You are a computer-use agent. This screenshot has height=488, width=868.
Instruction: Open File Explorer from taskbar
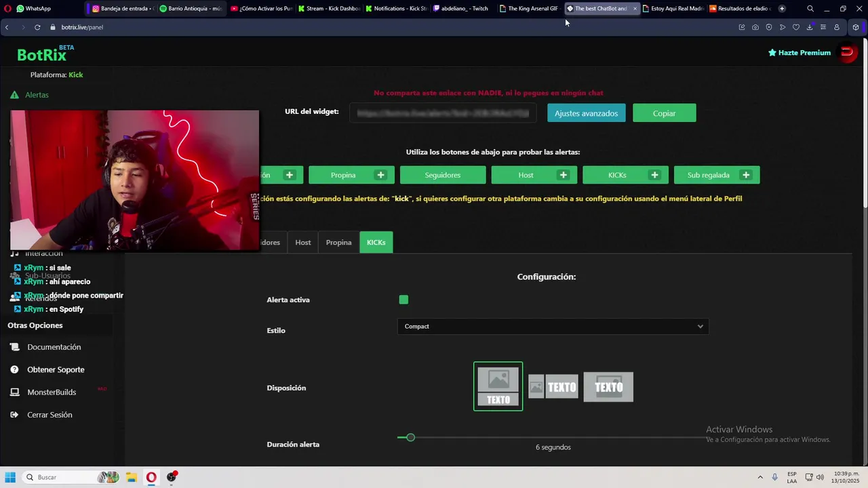[131, 477]
